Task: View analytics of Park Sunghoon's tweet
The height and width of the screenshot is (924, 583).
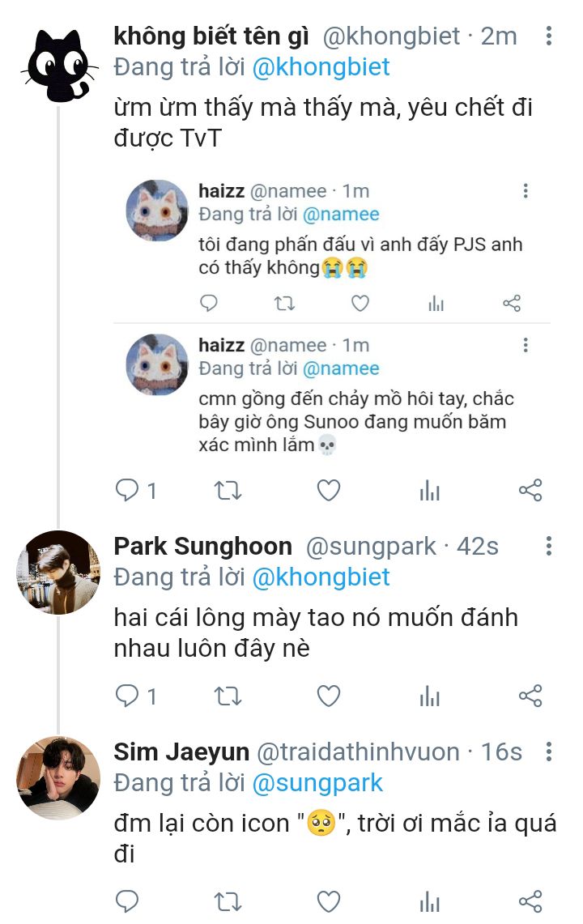Action: pos(429,696)
